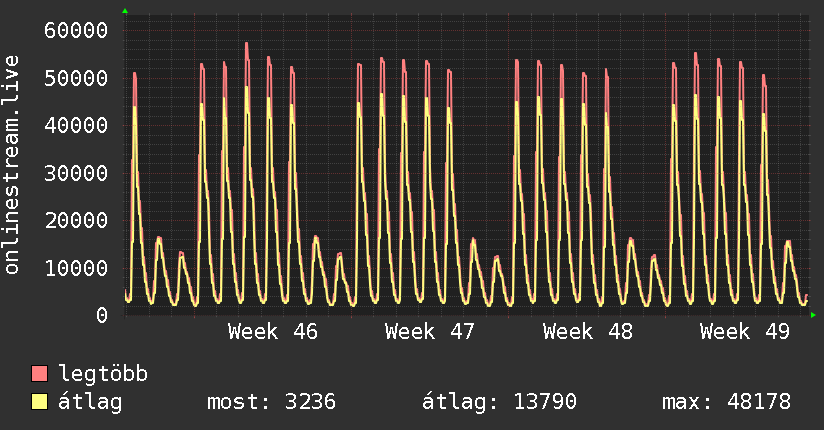The height and width of the screenshot is (430, 824).
Task: Click the 'max: 48178' statistic
Action: click(726, 402)
